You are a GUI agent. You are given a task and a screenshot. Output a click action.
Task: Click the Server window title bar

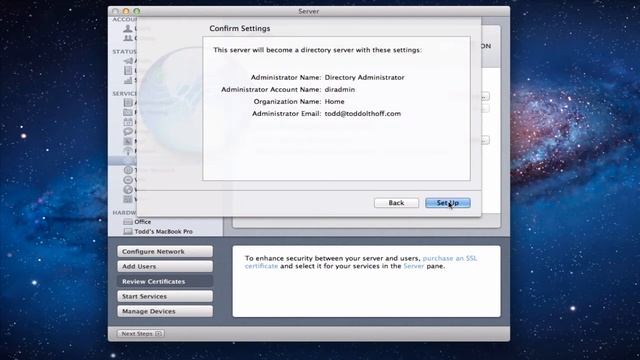309,11
